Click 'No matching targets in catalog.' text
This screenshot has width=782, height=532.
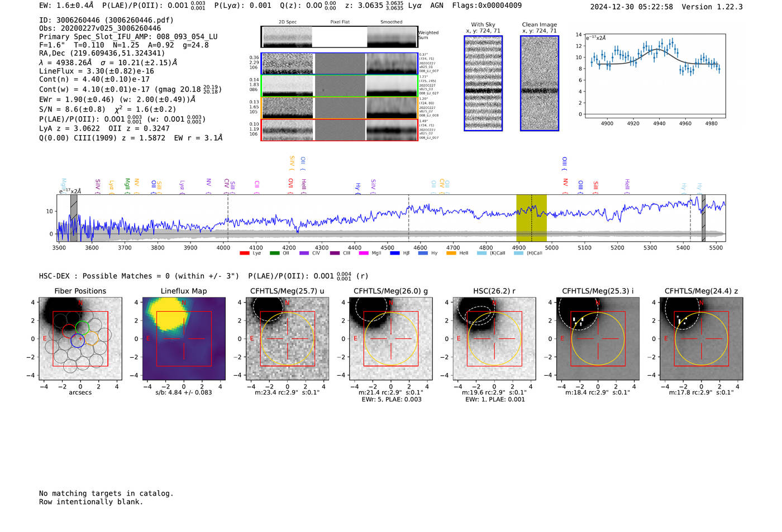106,493
